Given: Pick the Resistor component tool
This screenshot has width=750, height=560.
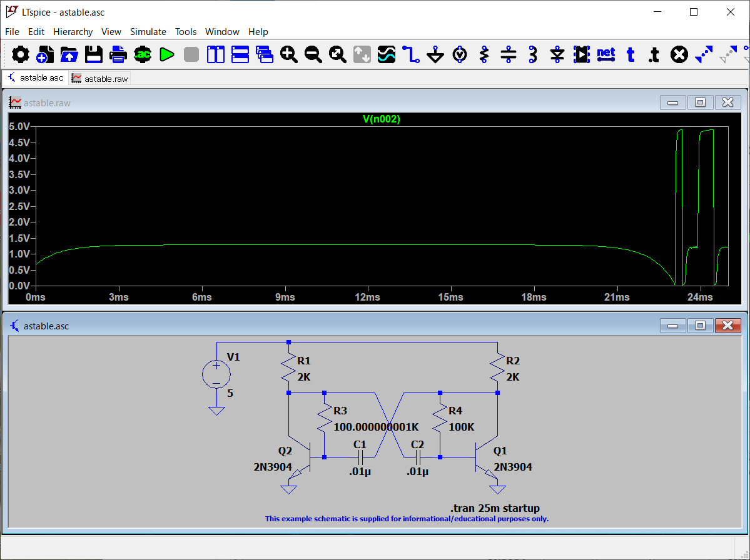Looking at the screenshot, I should click(484, 55).
